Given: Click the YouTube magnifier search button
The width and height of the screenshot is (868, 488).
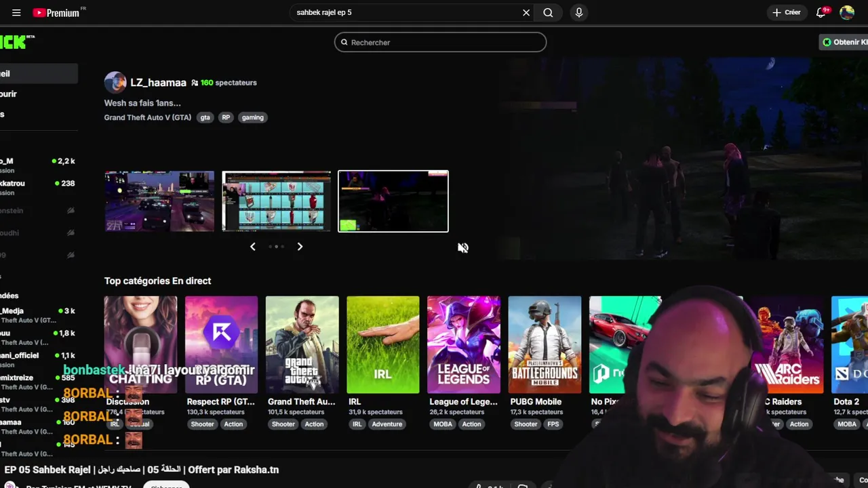Looking at the screenshot, I should pyautogui.click(x=548, y=13).
